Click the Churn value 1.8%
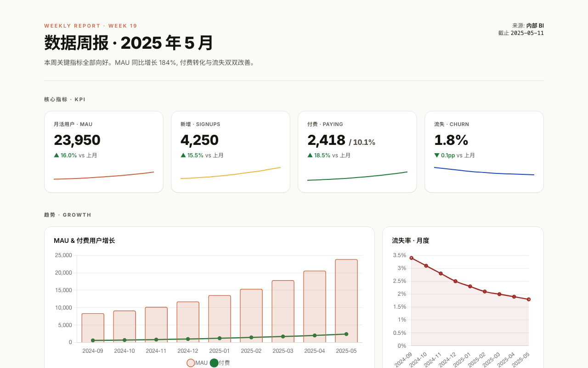Viewport: 588px width, 368px height. click(451, 140)
